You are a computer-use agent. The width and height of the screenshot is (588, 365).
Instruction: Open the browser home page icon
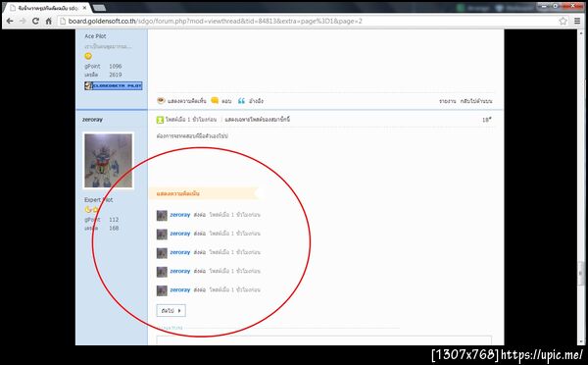point(48,21)
